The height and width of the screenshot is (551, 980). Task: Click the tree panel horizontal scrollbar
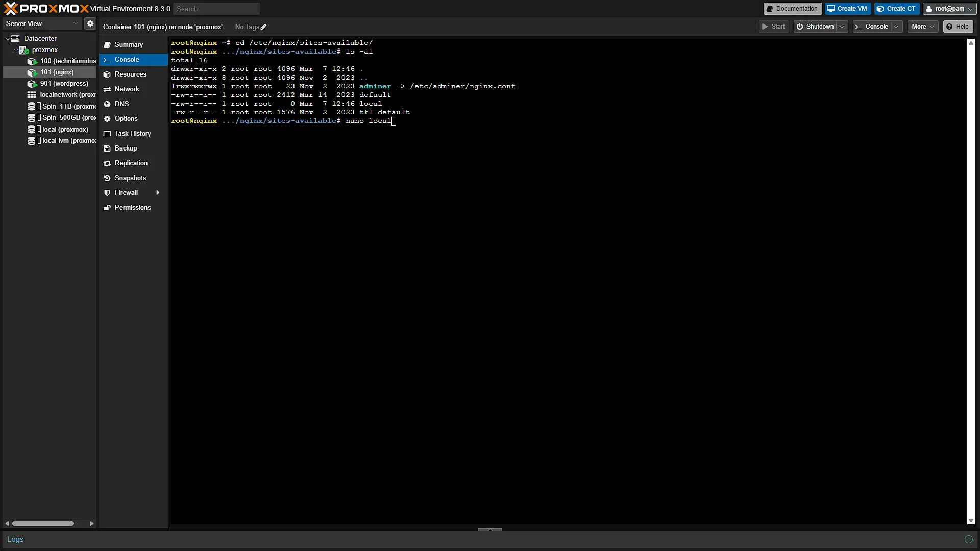43,523
